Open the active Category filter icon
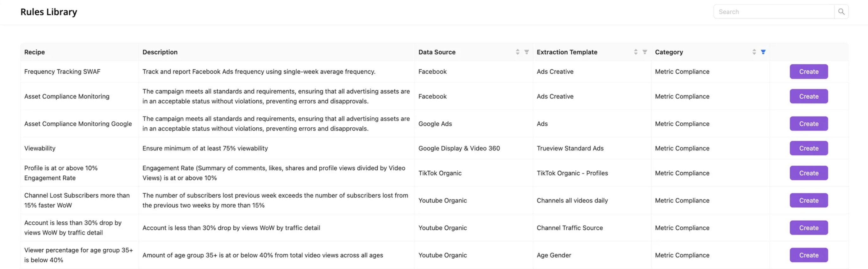868x269 pixels. click(763, 52)
